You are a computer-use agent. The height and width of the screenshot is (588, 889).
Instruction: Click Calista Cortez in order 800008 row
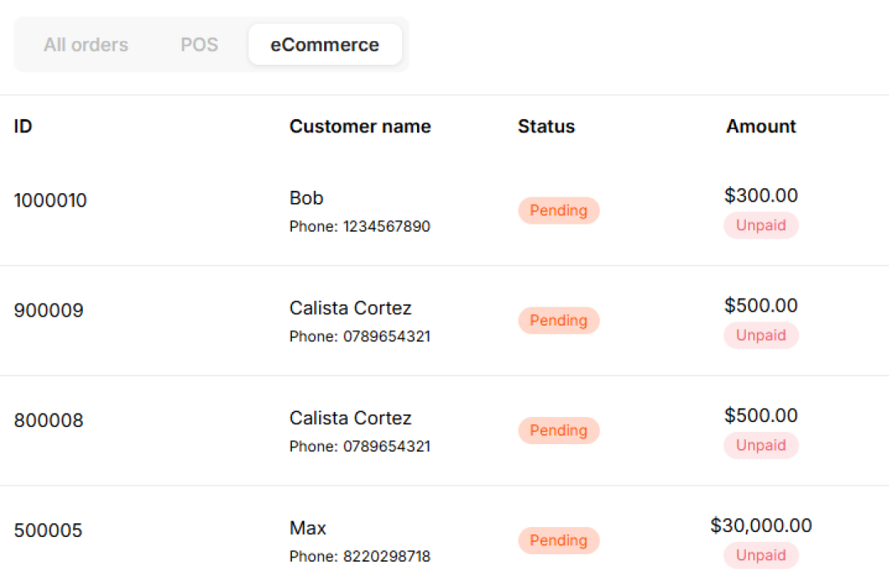350,418
